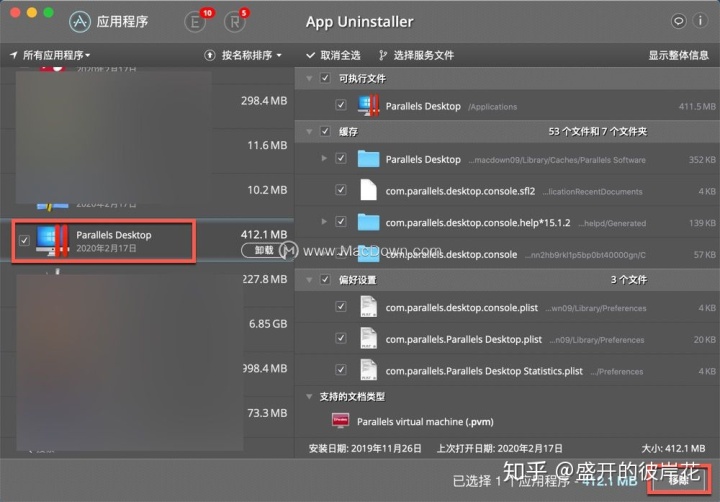
Task: Click 取消全选 to deselect all
Action: 340,56
